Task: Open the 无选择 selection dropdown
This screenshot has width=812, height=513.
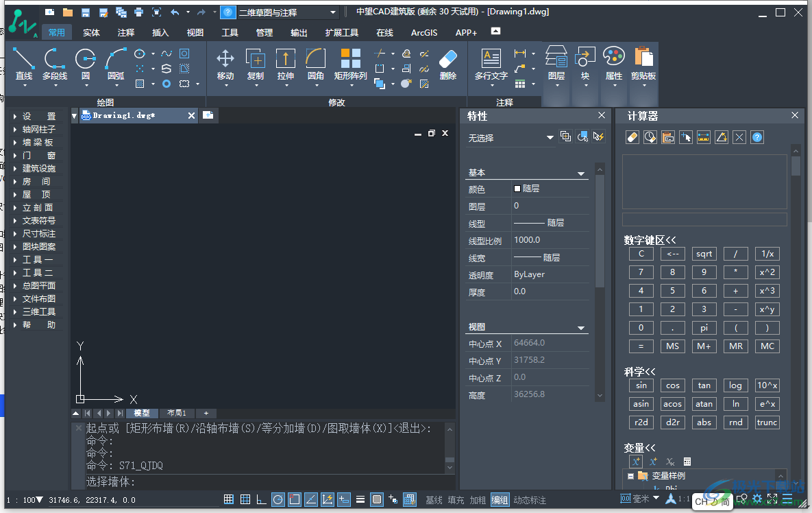Action: (x=510, y=138)
